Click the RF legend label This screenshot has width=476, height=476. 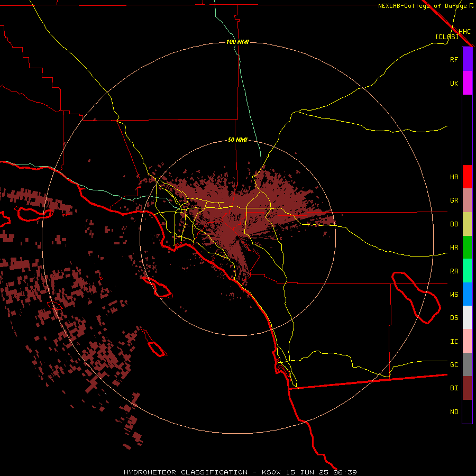[x=454, y=59]
